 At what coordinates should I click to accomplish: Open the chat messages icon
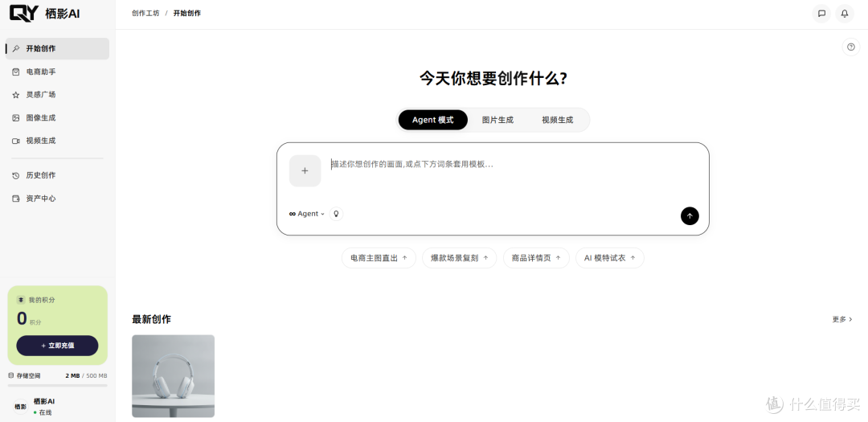tap(821, 14)
